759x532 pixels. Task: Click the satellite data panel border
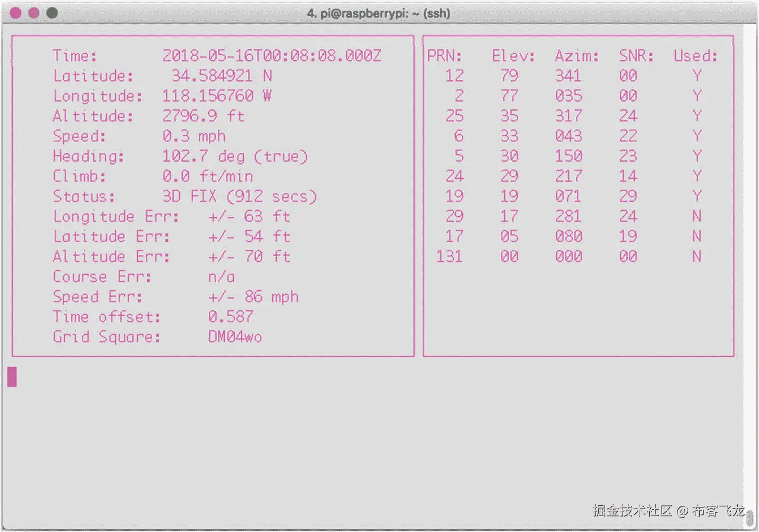[x=578, y=36]
